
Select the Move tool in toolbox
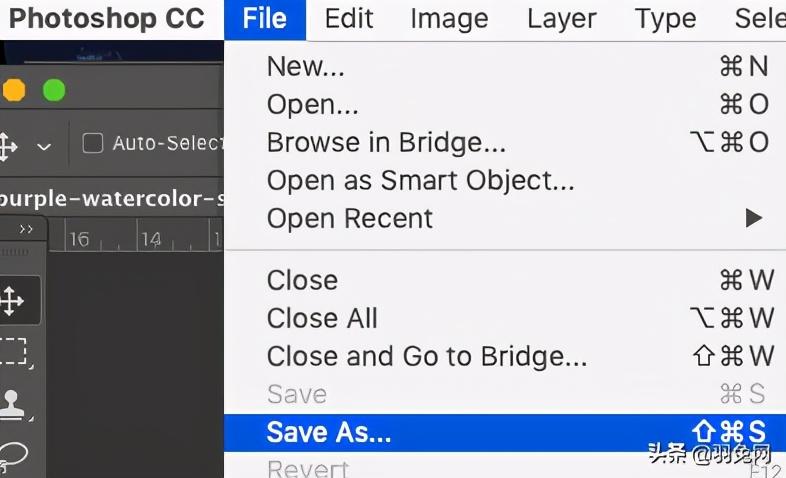12,301
